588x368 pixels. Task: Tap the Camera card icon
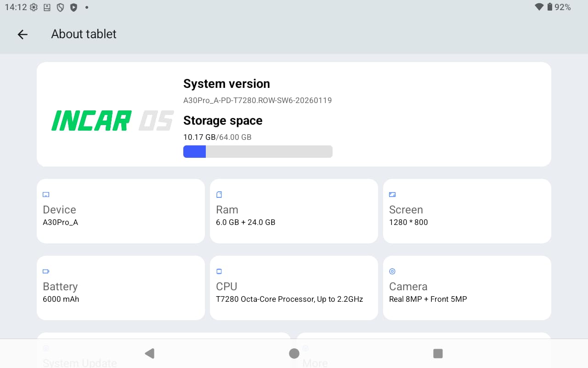point(392,271)
